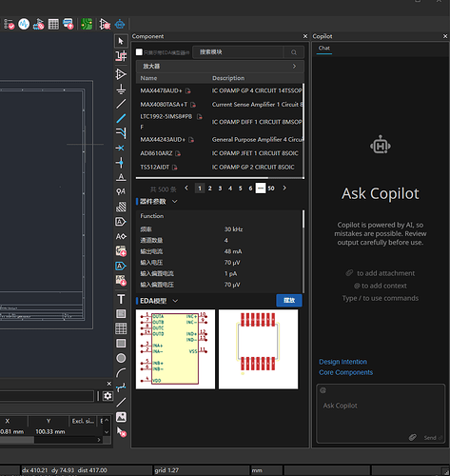Click the Description column header
450x476 pixels.
point(228,78)
